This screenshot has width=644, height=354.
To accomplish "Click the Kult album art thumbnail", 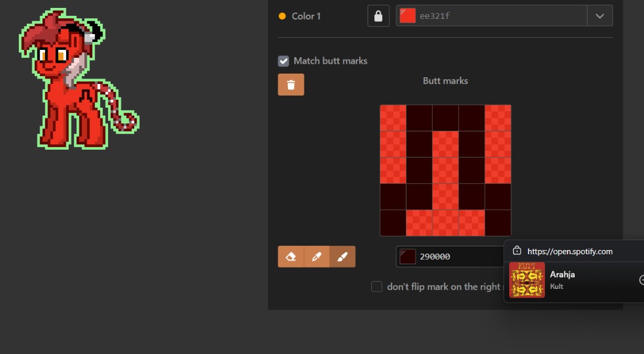I will point(527,280).
